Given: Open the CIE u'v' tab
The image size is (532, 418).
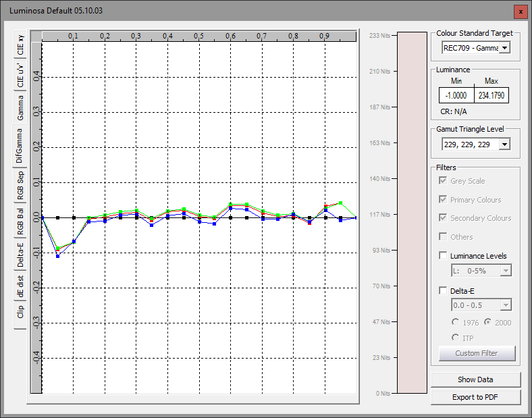Looking at the screenshot, I should click(x=20, y=75).
